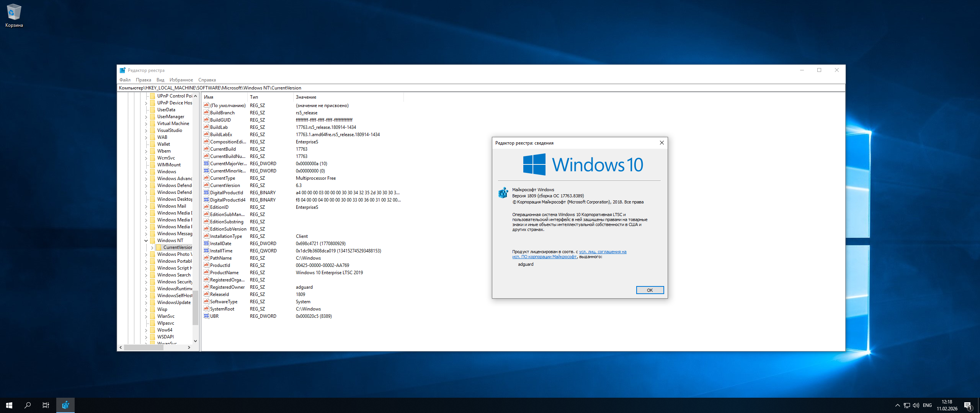Select the InstallTime QWORD value icon
Image resolution: width=980 pixels, height=413 pixels.
click(x=206, y=251)
